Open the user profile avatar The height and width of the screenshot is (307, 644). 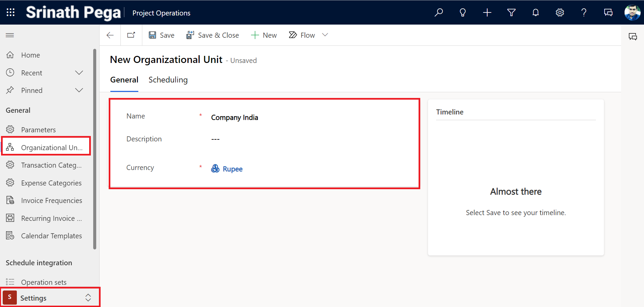tap(632, 13)
